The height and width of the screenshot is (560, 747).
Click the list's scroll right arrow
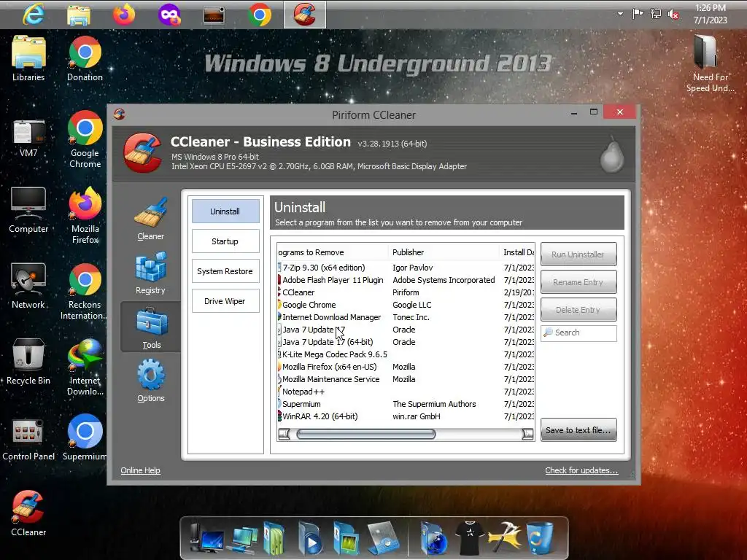pos(527,434)
